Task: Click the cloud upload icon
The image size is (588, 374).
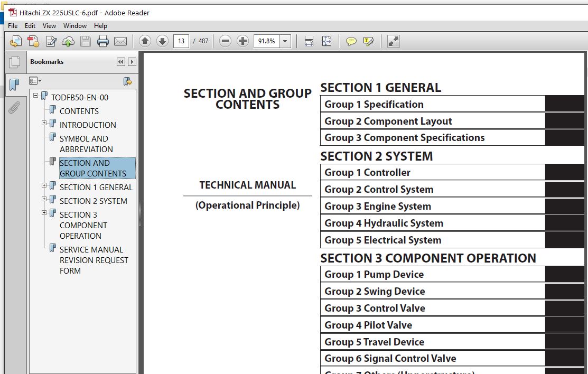Action: click(68, 41)
